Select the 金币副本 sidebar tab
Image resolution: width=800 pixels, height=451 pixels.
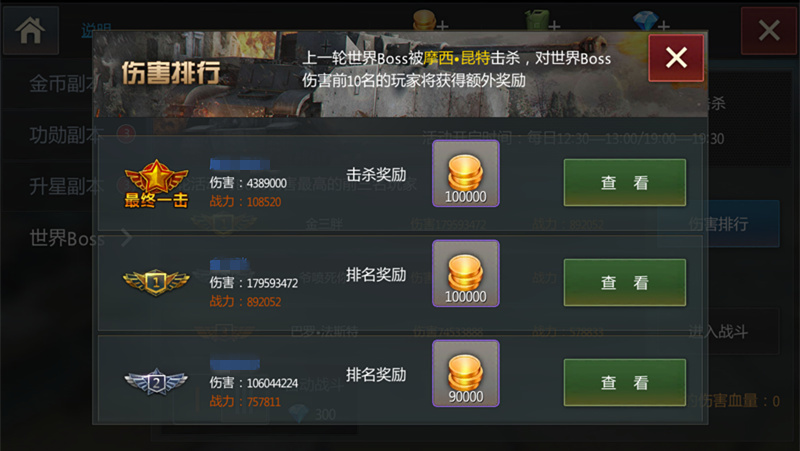pyautogui.click(x=63, y=84)
